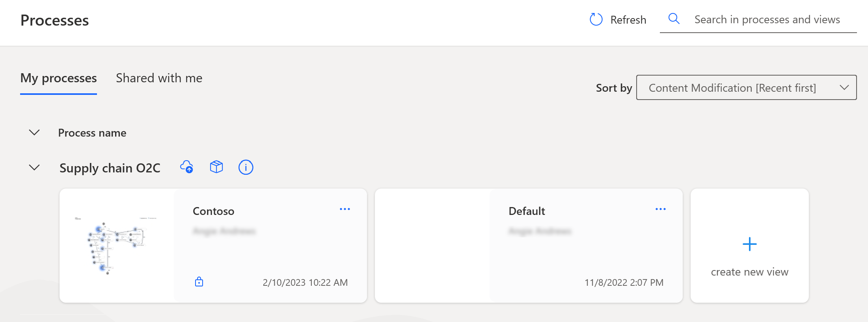
Task: Click the plus icon to create a new view
Action: tap(749, 244)
